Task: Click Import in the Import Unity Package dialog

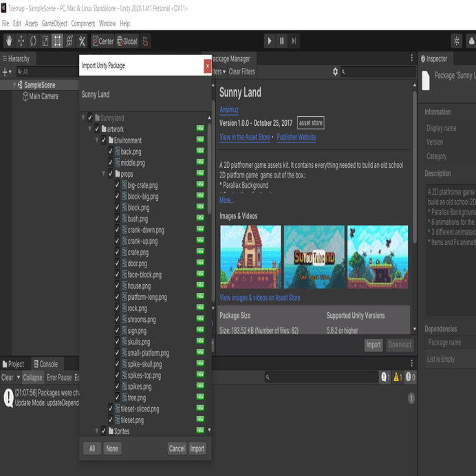Action: 197,448
